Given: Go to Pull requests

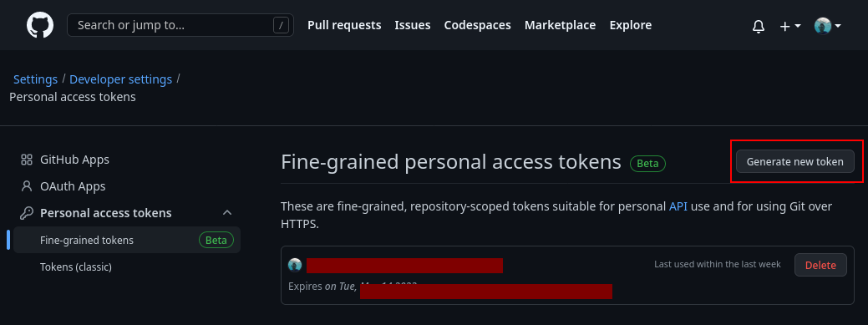Looking at the screenshot, I should point(344,25).
